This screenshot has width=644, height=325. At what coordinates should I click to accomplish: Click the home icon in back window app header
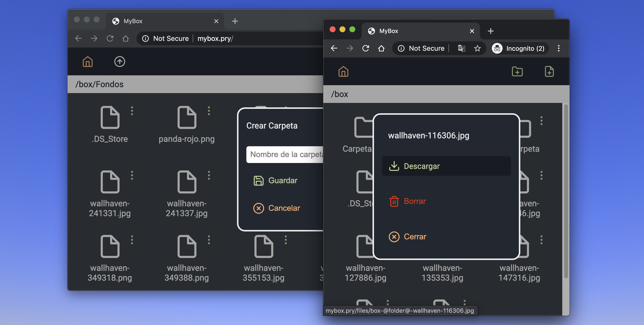pyautogui.click(x=87, y=62)
